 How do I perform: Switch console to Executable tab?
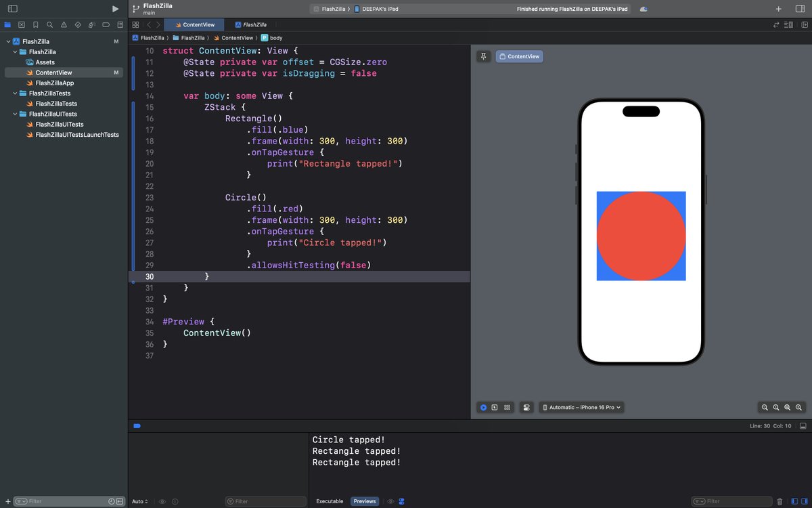[x=330, y=501]
